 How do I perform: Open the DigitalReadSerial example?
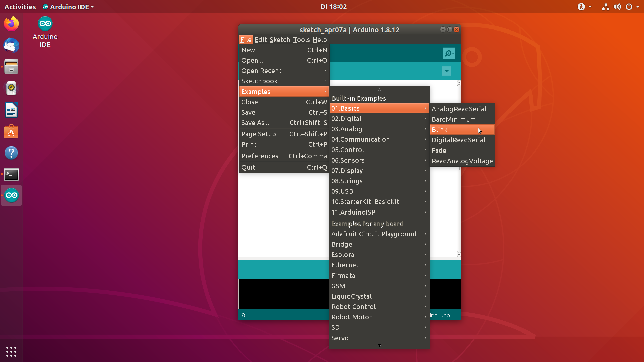[x=462, y=140]
